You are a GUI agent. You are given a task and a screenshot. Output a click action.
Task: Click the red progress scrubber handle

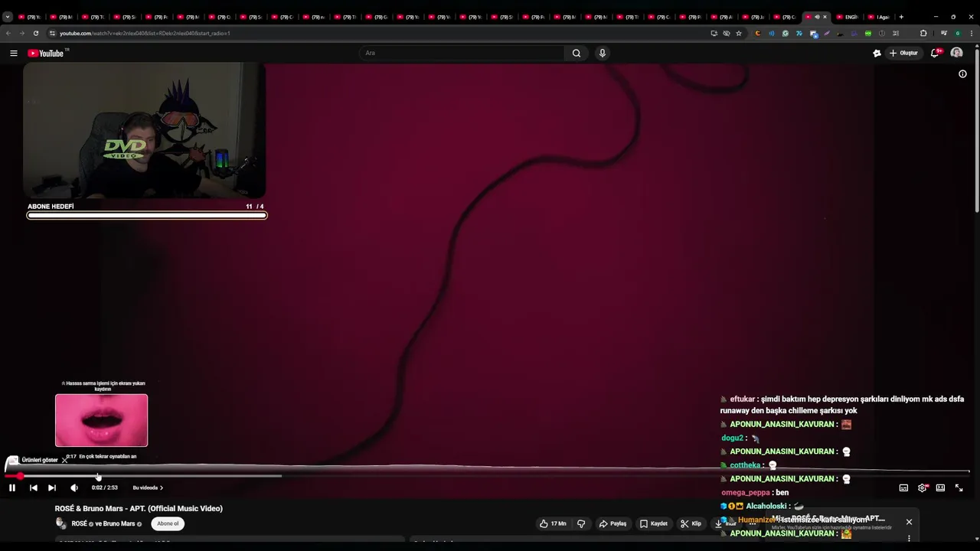(20, 476)
